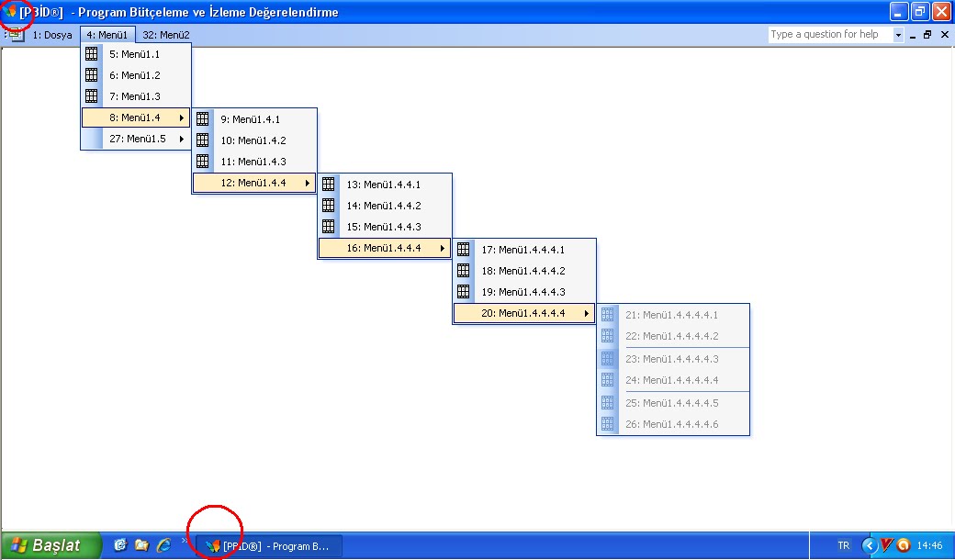Screen dimensions: 955x560
Task: Click grid icon beside 15: Menü1.4.4.3
Action: click(x=329, y=227)
